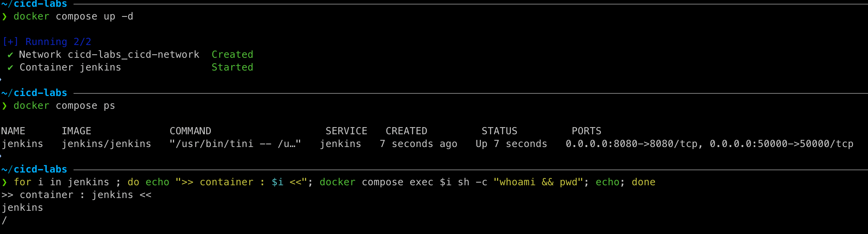
Task: Click the prompt chevron before 'docker compose up -d'
Action: coord(5,16)
